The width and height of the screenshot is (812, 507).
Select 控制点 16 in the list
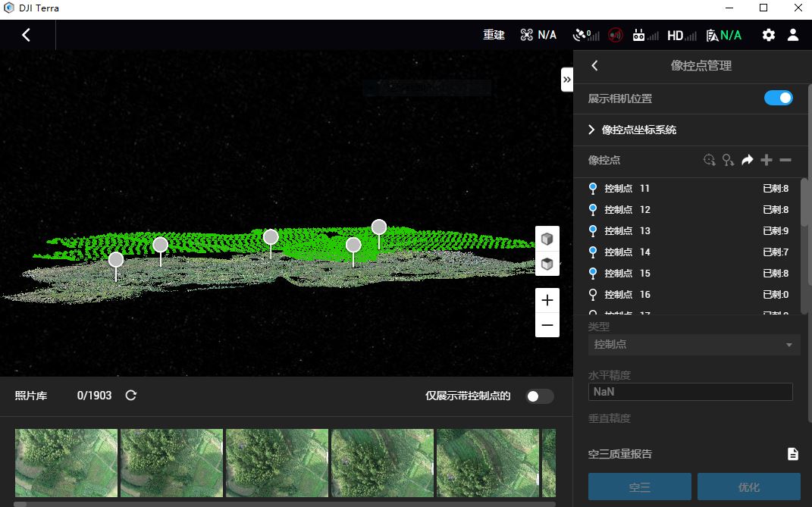tap(688, 295)
